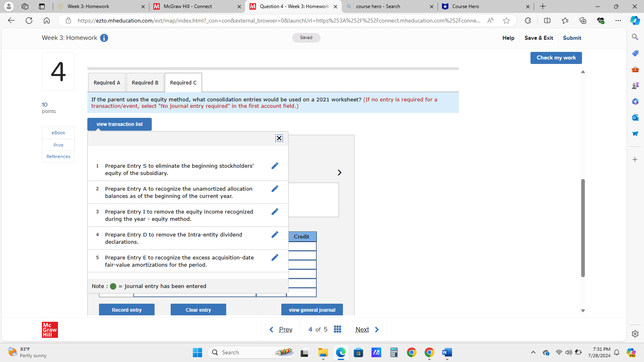Open browser extensions menu
This screenshot has width=644, height=362.
coord(528,21)
